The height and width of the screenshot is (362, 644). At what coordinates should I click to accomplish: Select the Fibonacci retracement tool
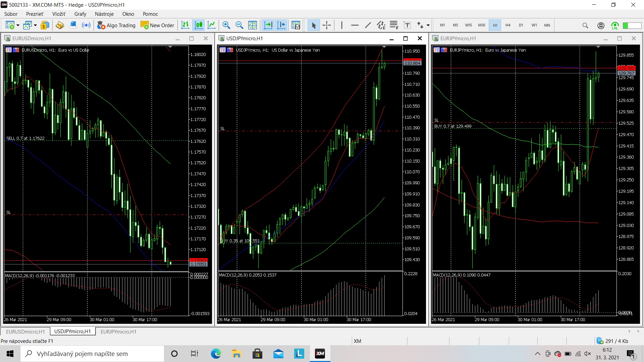[394, 25]
